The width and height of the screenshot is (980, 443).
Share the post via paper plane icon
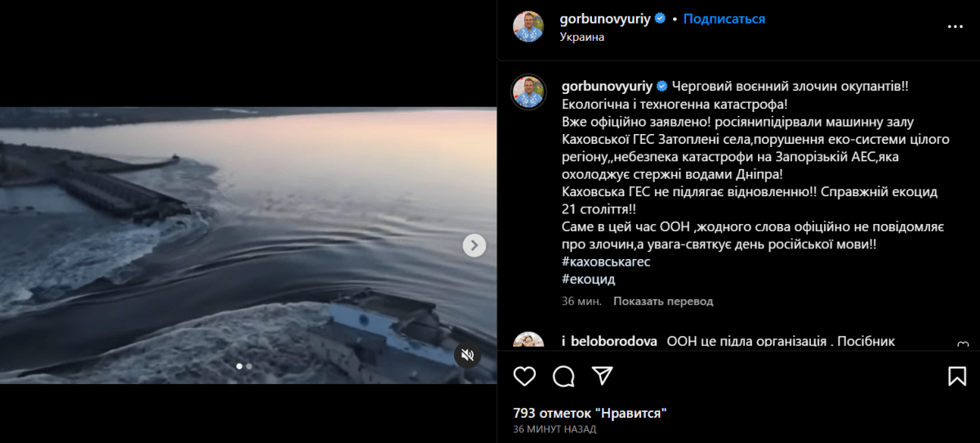pyautogui.click(x=602, y=376)
